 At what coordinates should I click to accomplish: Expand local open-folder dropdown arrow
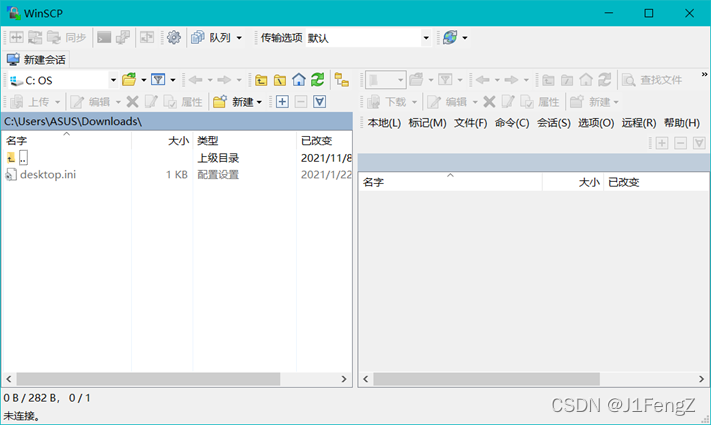point(143,80)
